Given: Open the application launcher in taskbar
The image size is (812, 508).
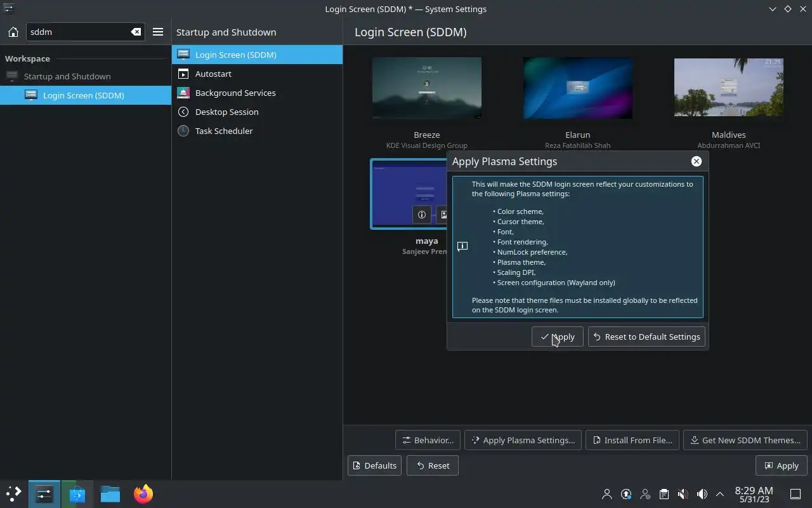Looking at the screenshot, I should tap(13, 493).
